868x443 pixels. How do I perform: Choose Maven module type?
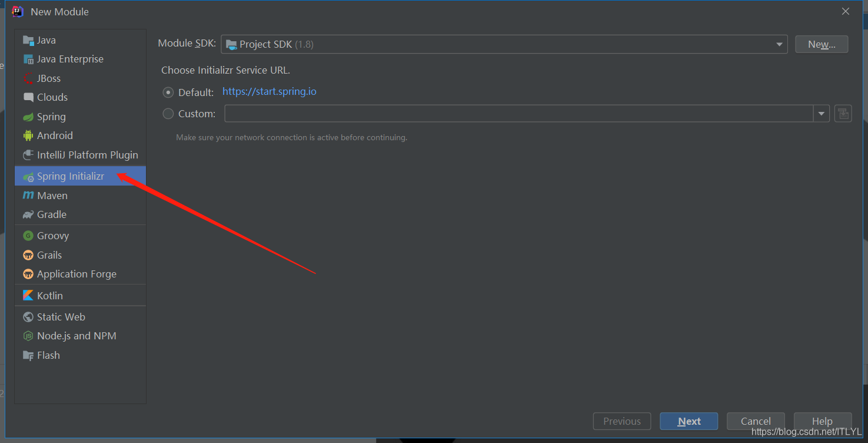pyautogui.click(x=80, y=196)
